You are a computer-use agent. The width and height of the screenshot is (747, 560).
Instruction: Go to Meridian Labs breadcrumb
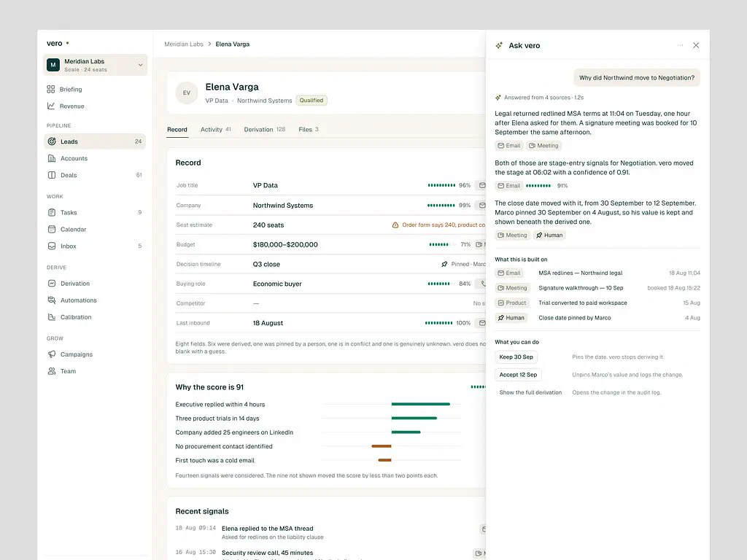coord(184,44)
